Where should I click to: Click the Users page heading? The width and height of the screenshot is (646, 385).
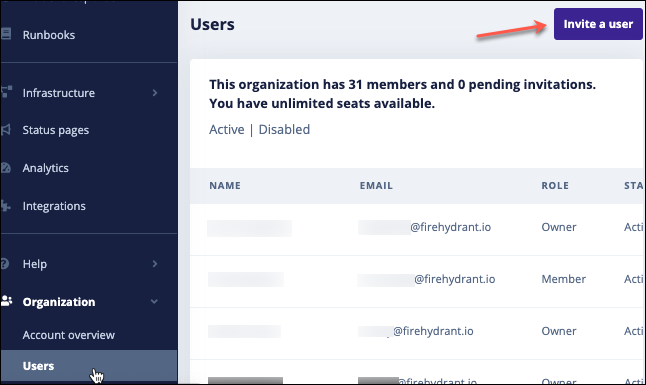212,24
